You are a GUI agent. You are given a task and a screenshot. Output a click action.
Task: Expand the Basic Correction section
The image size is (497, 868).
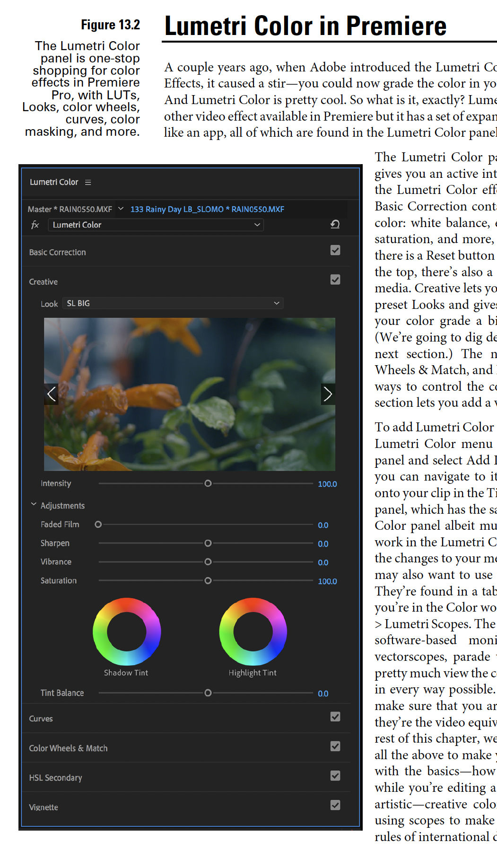pyautogui.click(x=58, y=253)
